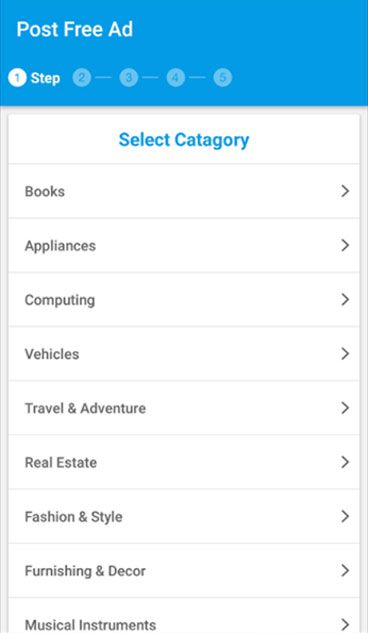The width and height of the screenshot is (368, 633).
Task: Select the Books category
Action: [45, 191]
